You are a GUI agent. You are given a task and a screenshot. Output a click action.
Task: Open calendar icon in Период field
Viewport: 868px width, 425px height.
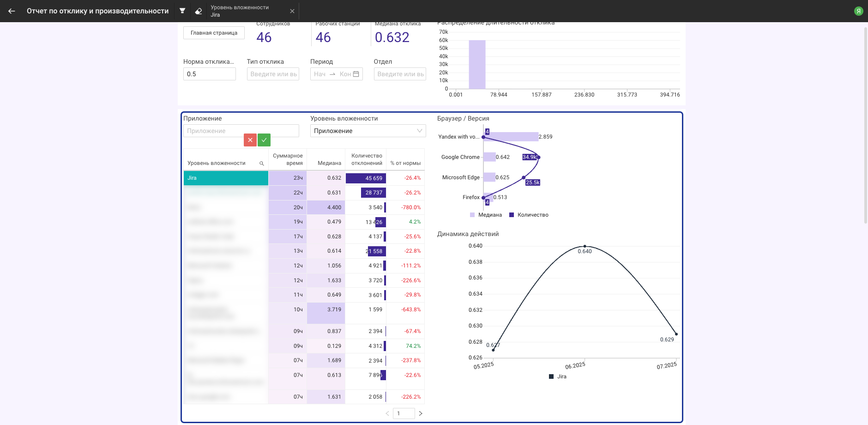pos(356,74)
